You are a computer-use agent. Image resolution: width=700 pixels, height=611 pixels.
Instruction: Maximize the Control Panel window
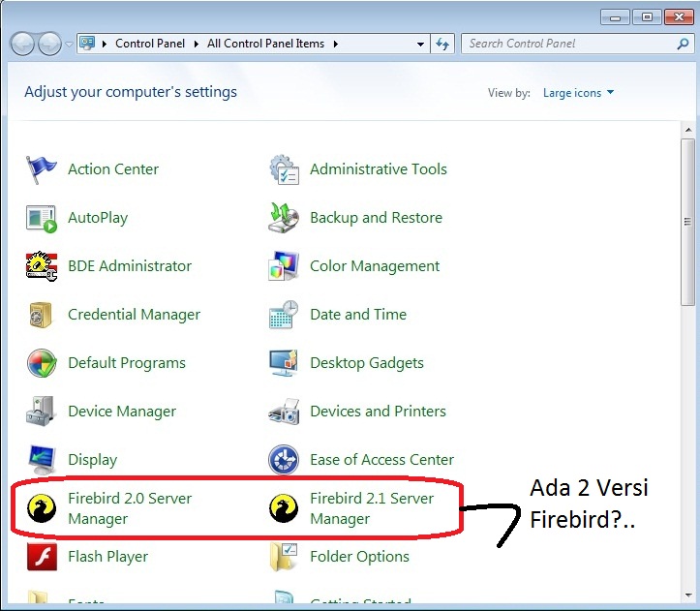[x=647, y=17]
